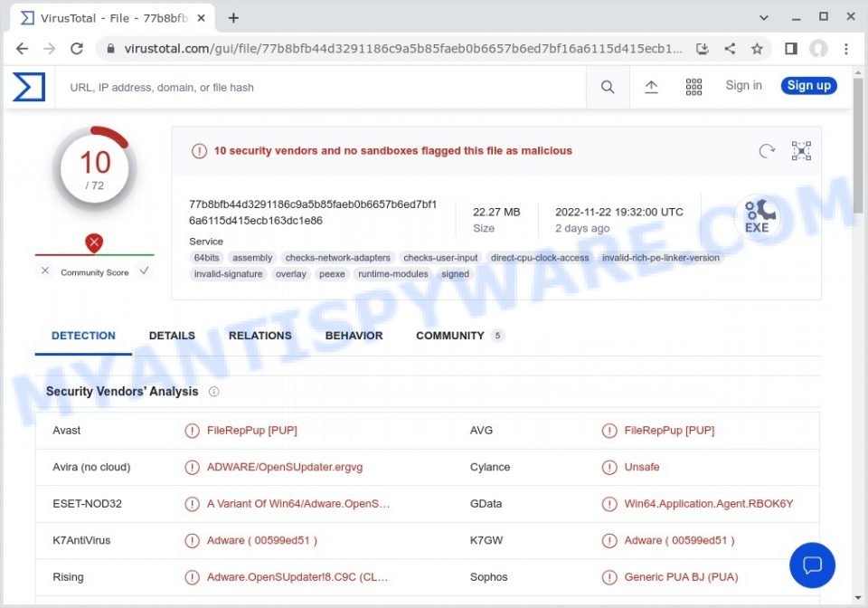Click the reanalyze file refresh icon

point(767,151)
